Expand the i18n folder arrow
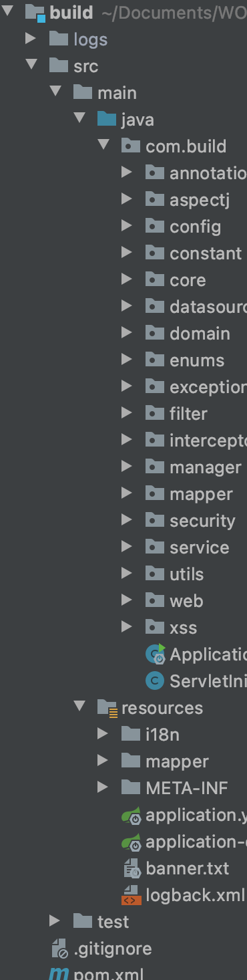 (x=102, y=734)
